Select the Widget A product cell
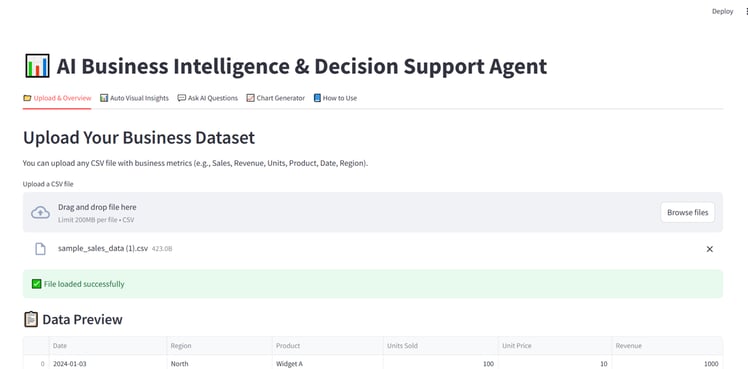748x369 pixels. (x=327, y=364)
